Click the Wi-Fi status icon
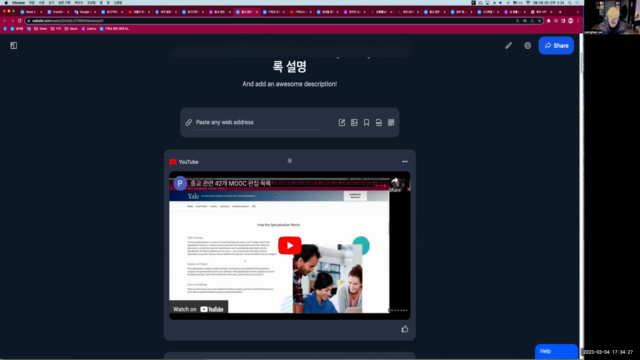Viewport: 640px width, 360px height. point(528,2)
